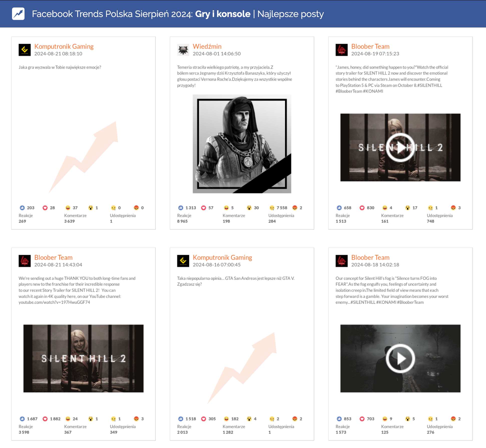The width and height of the screenshot is (486, 448).
Task: Click timestamp 2024-08-21 08:18:10
Action: (58, 54)
